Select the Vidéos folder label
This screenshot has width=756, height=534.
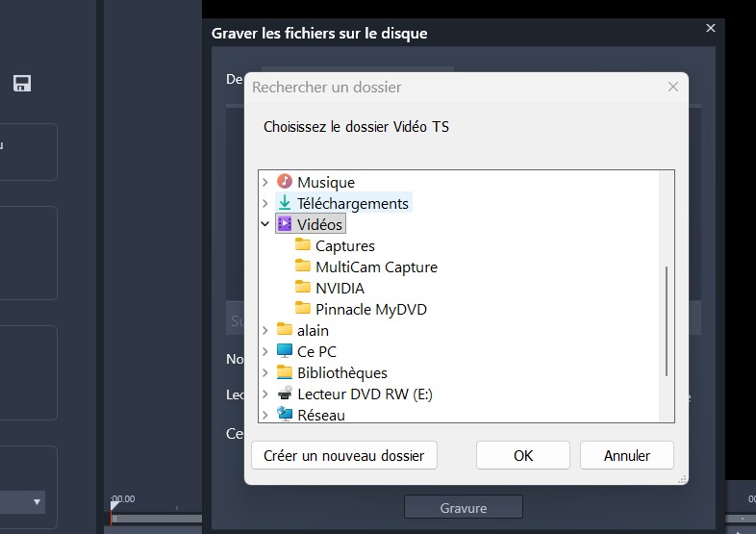pyautogui.click(x=319, y=225)
